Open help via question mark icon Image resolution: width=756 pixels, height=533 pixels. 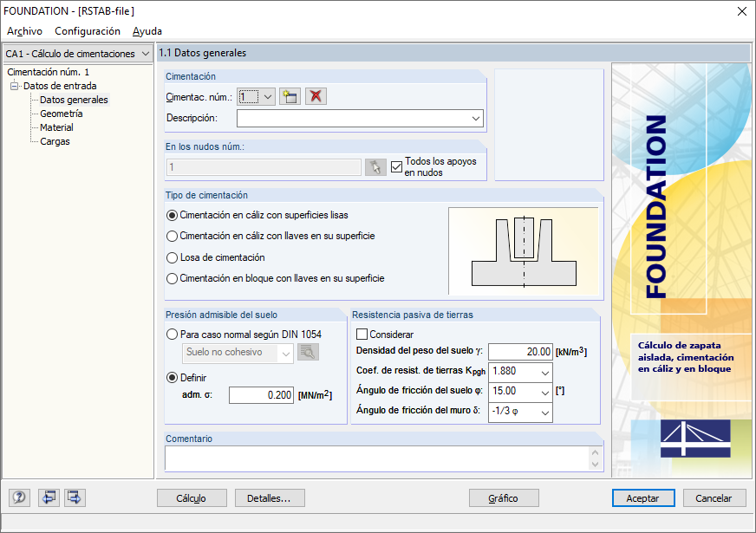(x=18, y=497)
